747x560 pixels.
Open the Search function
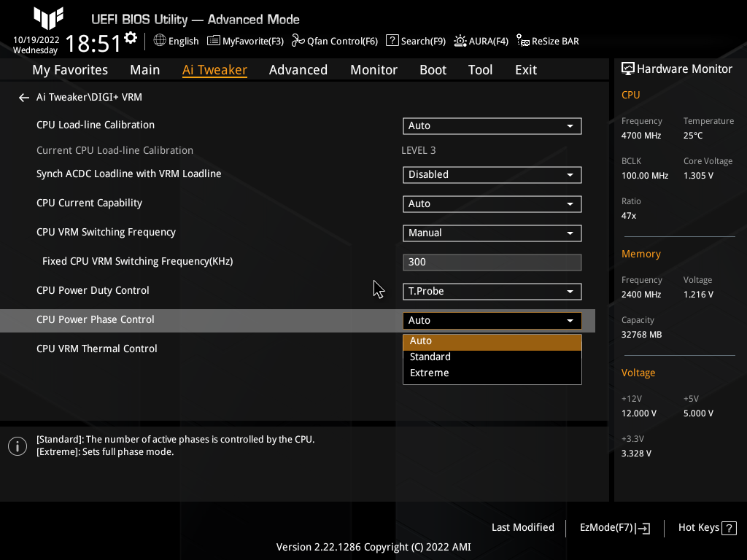pos(415,41)
